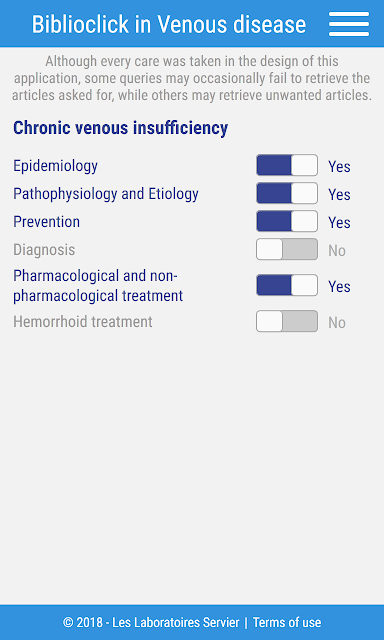Image resolution: width=384 pixels, height=640 pixels.
Task: Open the hamburger menu icon
Action: pyautogui.click(x=349, y=24)
